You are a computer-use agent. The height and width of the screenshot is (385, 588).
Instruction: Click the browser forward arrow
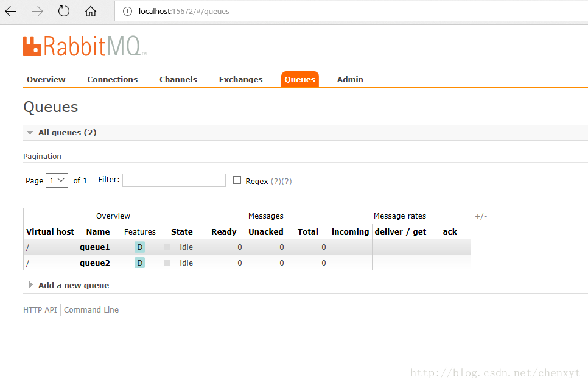(x=37, y=11)
